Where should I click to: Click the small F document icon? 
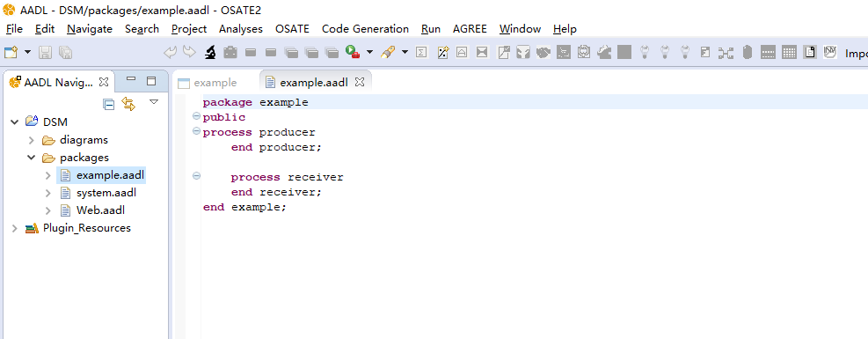[704, 52]
